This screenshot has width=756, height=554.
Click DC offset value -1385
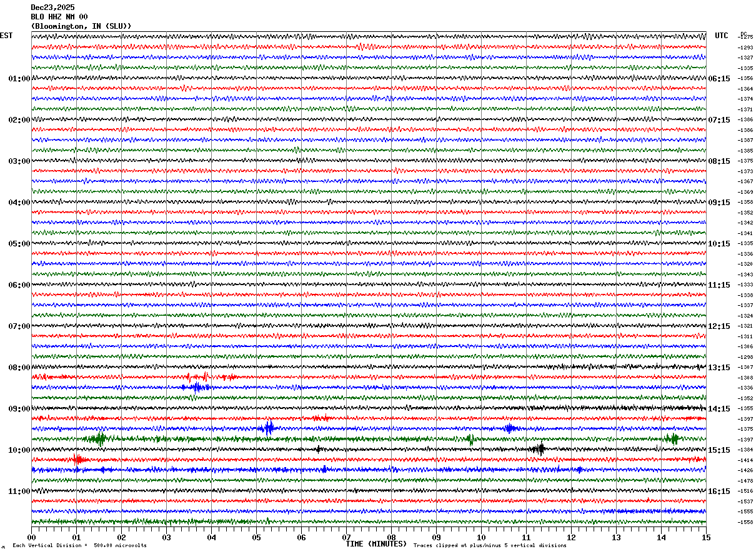click(745, 151)
